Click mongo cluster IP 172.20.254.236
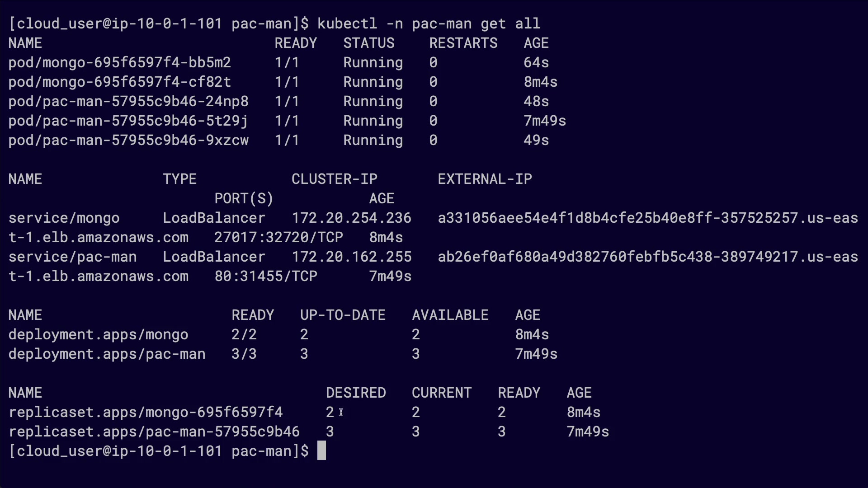The image size is (868, 488). point(351,218)
